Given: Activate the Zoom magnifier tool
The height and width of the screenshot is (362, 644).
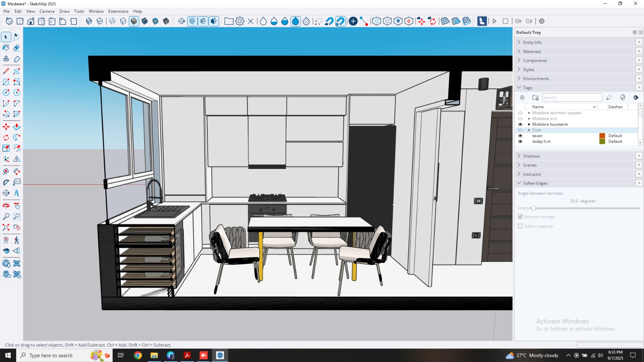Looking at the screenshot, I should (x=6, y=216).
